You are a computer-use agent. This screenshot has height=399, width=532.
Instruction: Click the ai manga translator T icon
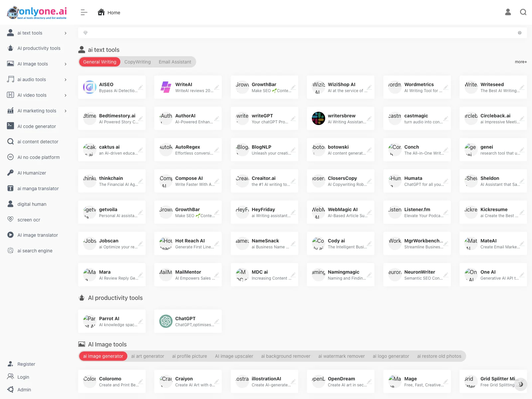pos(11,189)
